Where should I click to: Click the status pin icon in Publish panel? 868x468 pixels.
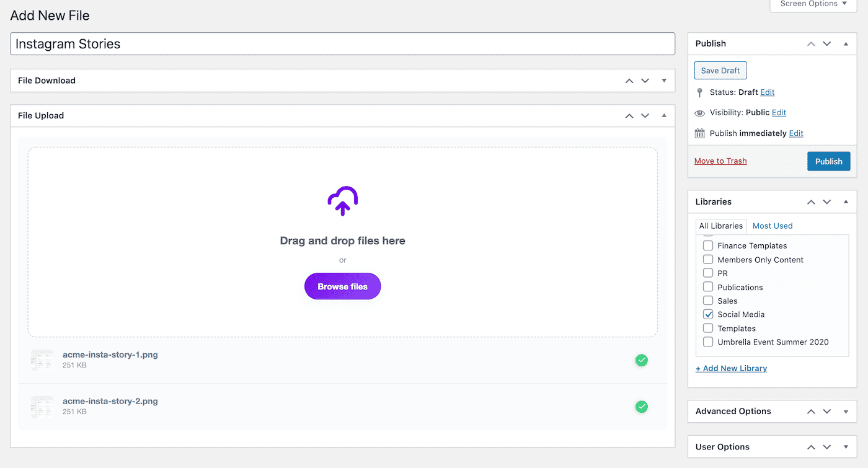pyautogui.click(x=699, y=92)
